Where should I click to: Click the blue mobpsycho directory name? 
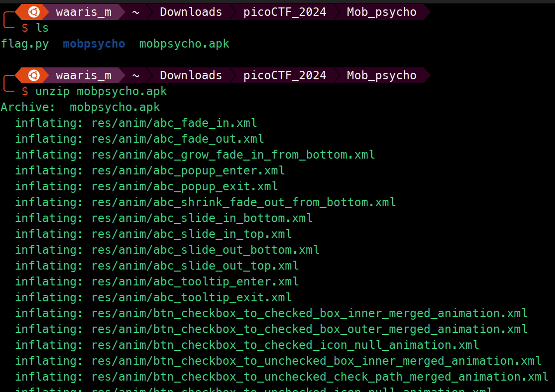[94, 44]
